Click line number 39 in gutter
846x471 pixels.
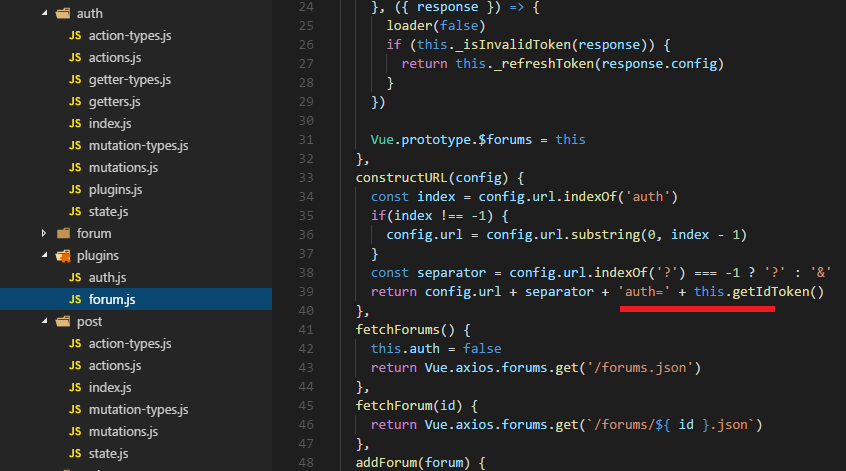click(x=306, y=292)
